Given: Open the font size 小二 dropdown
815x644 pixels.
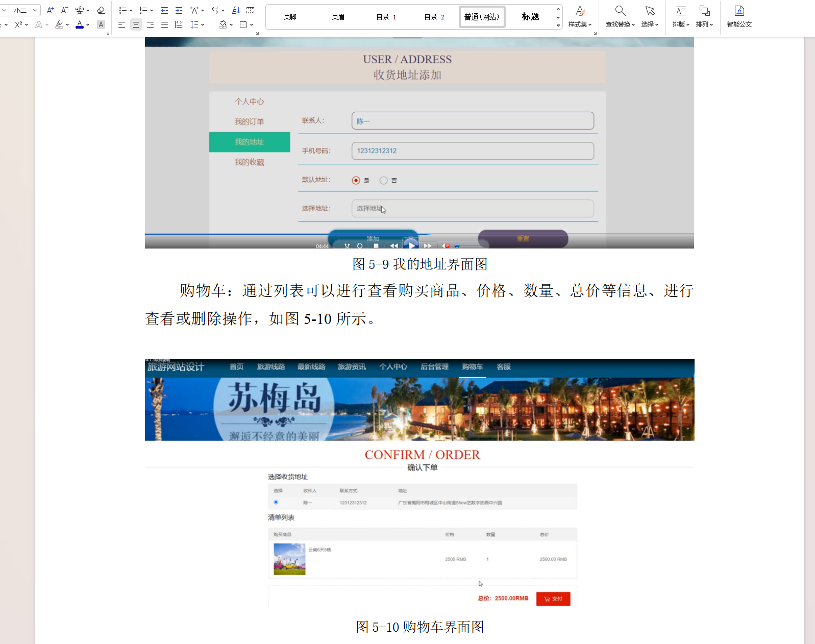Looking at the screenshot, I should [x=35, y=10].
